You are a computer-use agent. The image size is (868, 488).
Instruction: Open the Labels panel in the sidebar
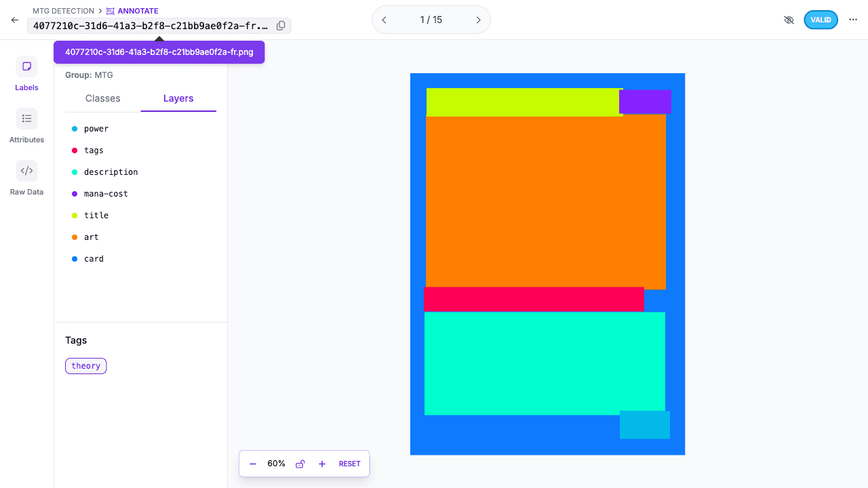[26, 73]
